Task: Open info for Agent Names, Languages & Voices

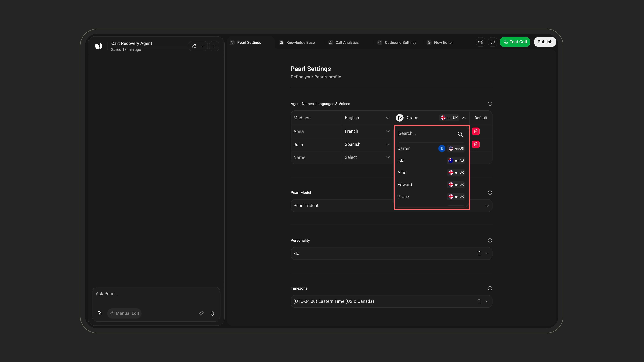Action: click(490, 104)
